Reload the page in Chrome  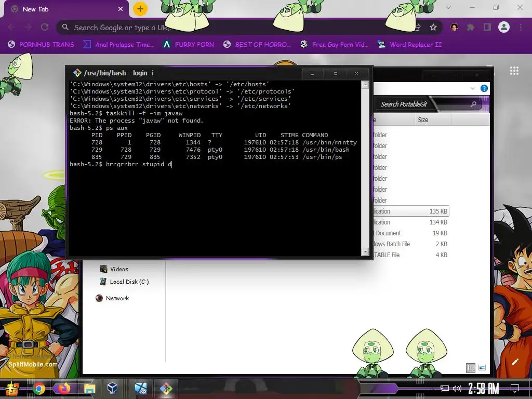click(x=45, y=28)
